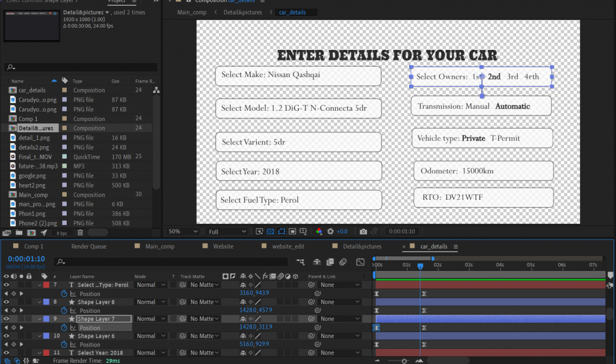Click the timeline layer search field
The height and width of the screenshot is (364, 616).
(171, 262)
